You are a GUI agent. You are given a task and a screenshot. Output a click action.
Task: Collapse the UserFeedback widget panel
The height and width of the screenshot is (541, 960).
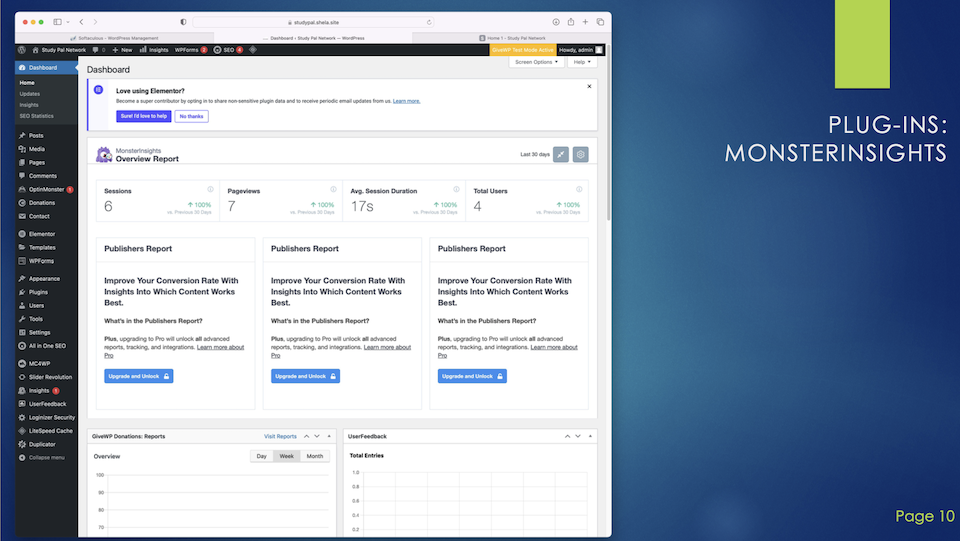click(591, 436)
